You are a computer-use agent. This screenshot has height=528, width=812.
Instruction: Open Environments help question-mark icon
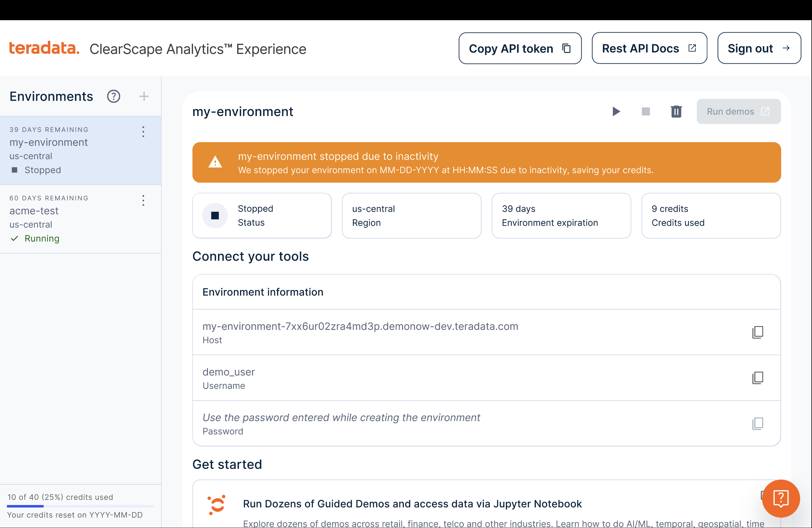114,96
